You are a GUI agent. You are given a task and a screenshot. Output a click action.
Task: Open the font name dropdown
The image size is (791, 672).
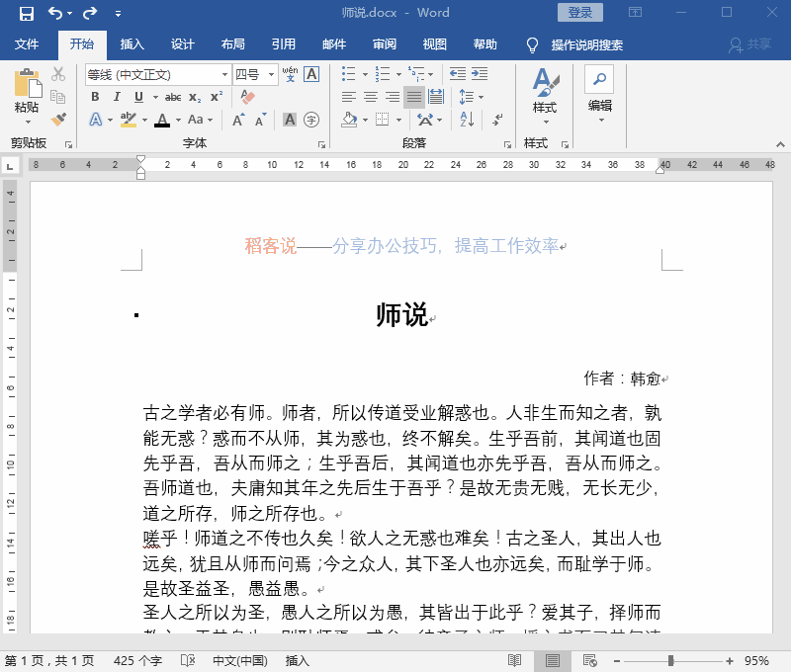(225, 73)
